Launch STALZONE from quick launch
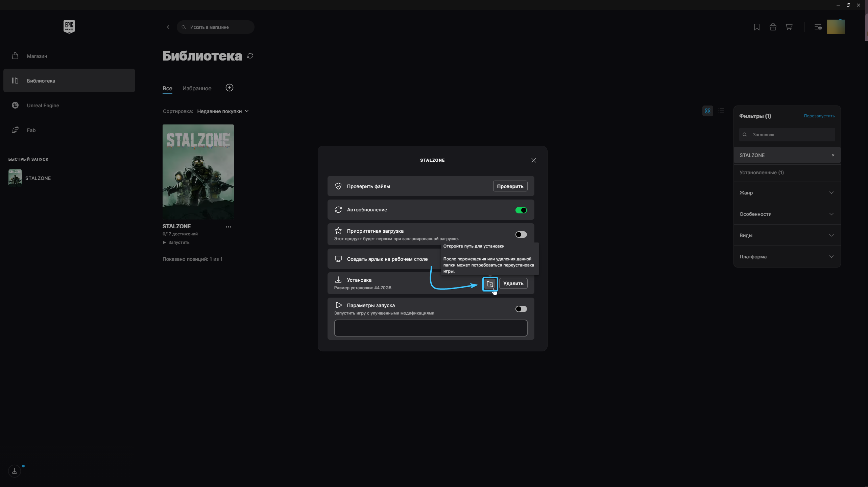This screenshot has height=487, width=868. [30, 178]
